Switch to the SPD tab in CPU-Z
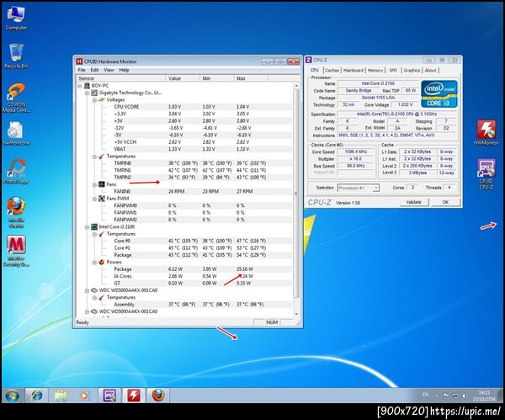 point(393,70)
